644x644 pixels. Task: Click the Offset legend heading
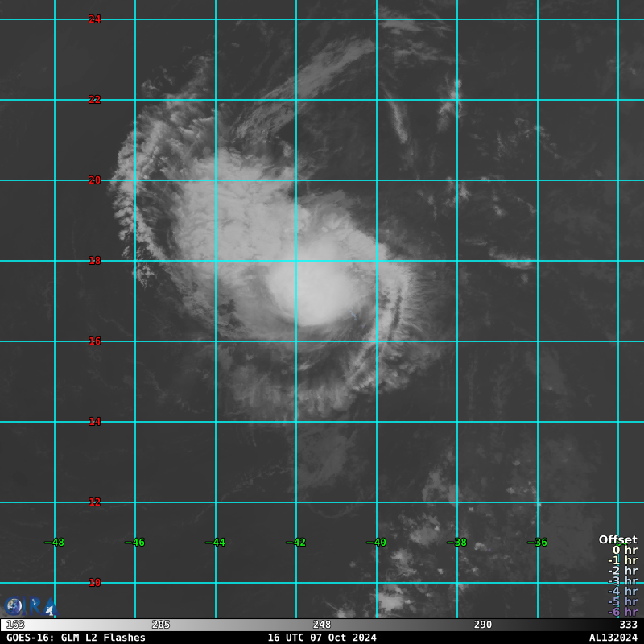[617, 539]
